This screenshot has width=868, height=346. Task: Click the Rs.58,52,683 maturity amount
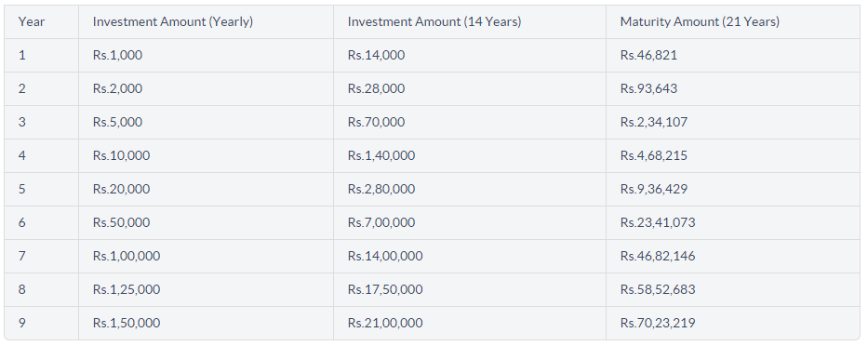coord(658,289)
